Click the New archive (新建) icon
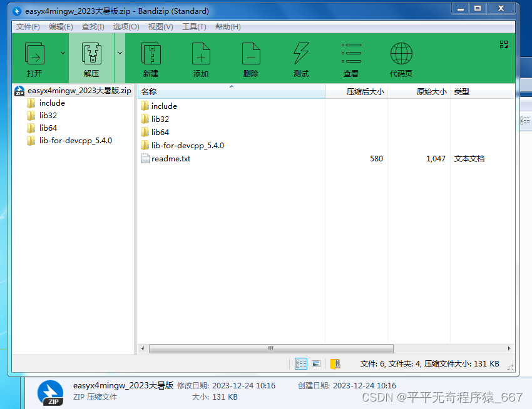 click(x=151, y=54)
